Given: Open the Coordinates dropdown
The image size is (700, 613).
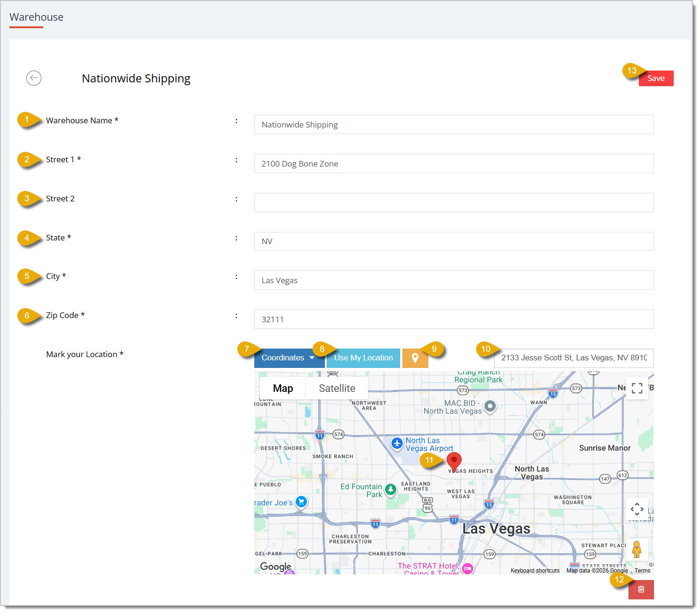Looking at the screenshot, I should tap(289, 358).
